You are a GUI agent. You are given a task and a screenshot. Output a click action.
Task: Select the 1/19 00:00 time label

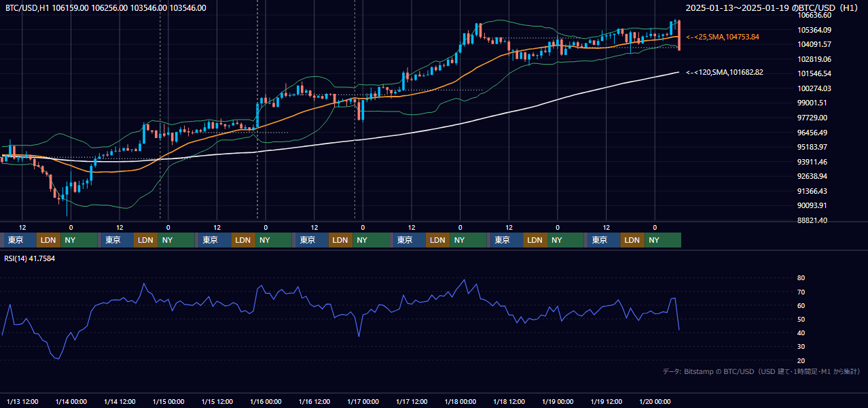tap(558, 401)
